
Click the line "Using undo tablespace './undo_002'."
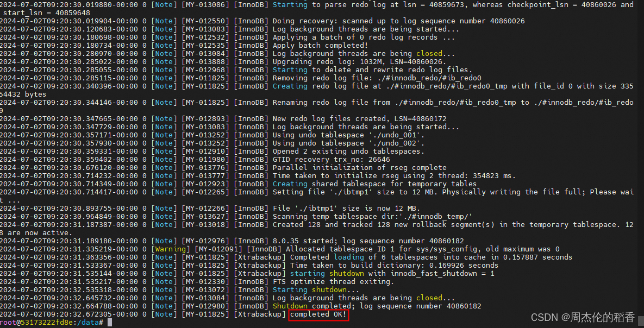click(x=349, y=143)
